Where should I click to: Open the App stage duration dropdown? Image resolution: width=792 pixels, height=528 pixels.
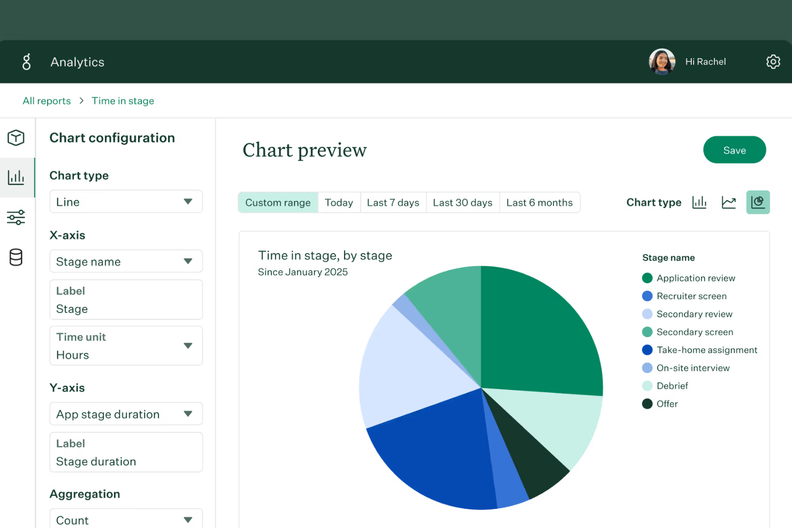pyautogui.click(x=126, y=414)
